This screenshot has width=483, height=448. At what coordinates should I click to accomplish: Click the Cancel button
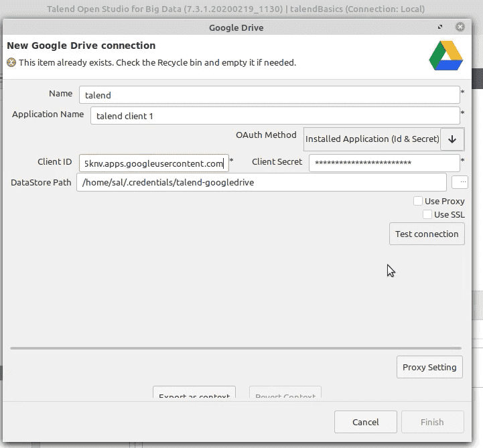pos(366,422)
